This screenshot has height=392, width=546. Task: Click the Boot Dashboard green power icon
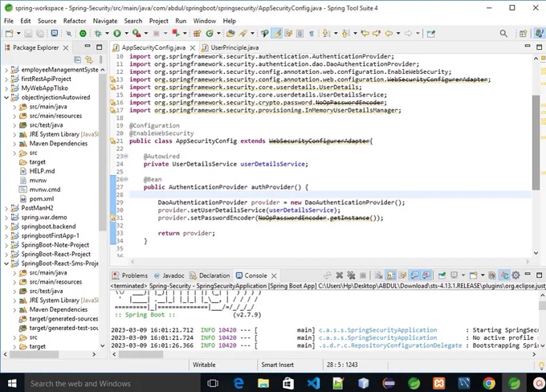point(83,34)
